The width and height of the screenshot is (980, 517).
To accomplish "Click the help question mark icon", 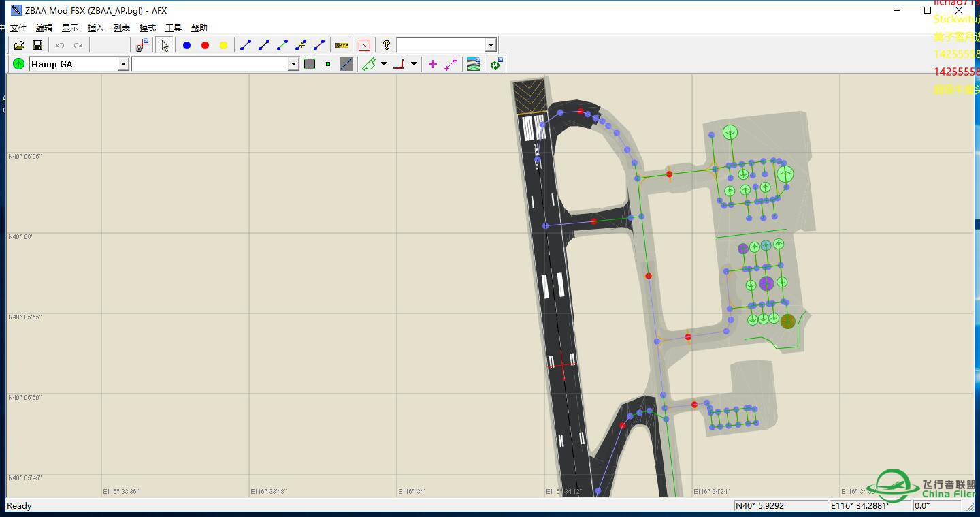I will coord(386,45).
